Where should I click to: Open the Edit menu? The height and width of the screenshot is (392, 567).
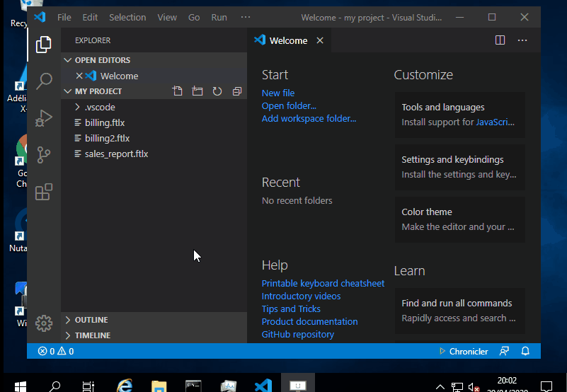[x=90, y=18]
